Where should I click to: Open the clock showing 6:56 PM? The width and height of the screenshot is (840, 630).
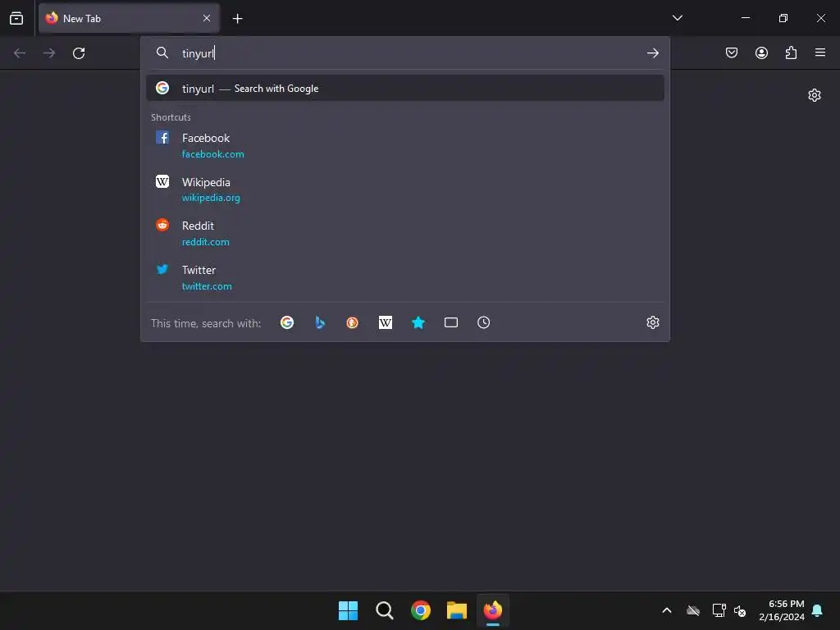tap(782, 610)
